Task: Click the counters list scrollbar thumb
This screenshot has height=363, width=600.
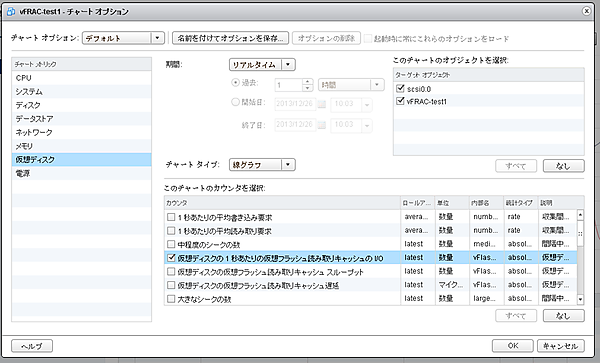Action: pyautogui.click(x=580, y=233)
